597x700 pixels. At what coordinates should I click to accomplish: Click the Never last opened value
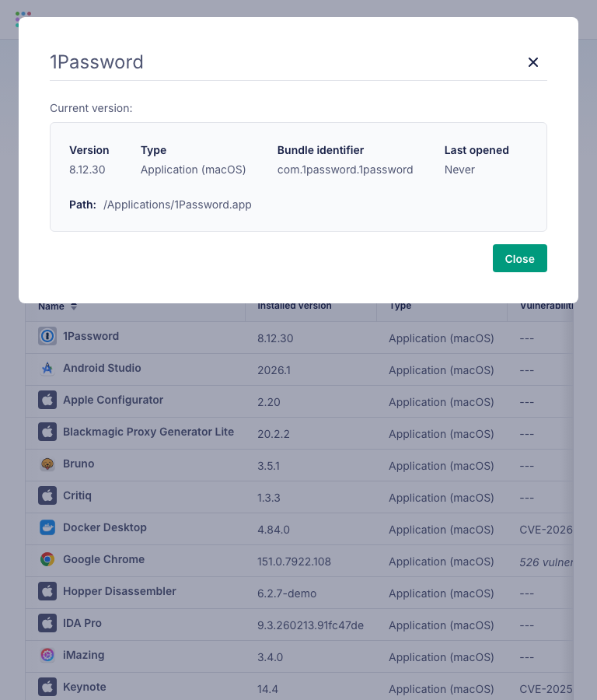coord(459,170)
